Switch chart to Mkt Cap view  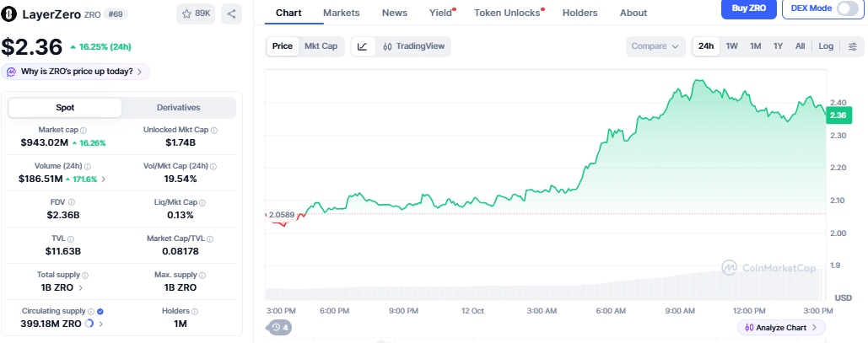321,46
